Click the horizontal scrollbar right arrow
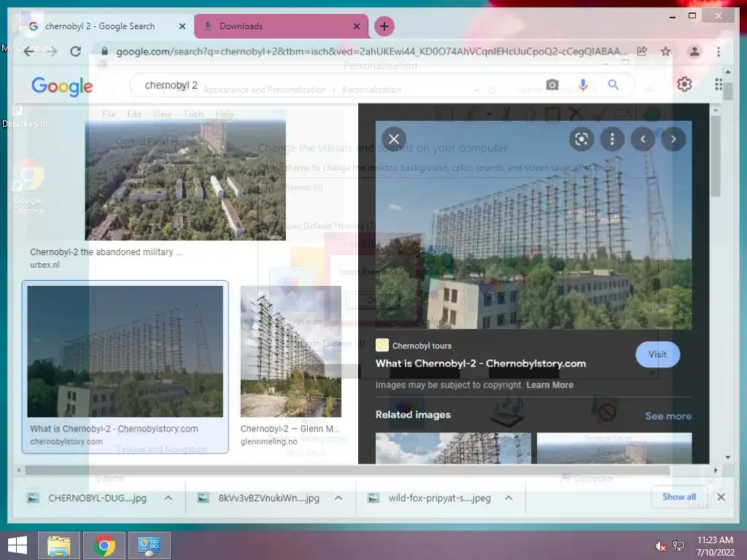 (715, 470)
